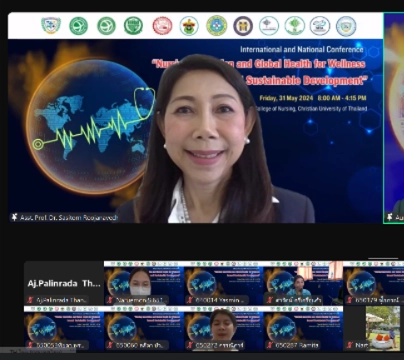This screenshot has width=404, height=360.
Task: Select the participant tile showing an outdoor garden photo
Action: (374, 328)
